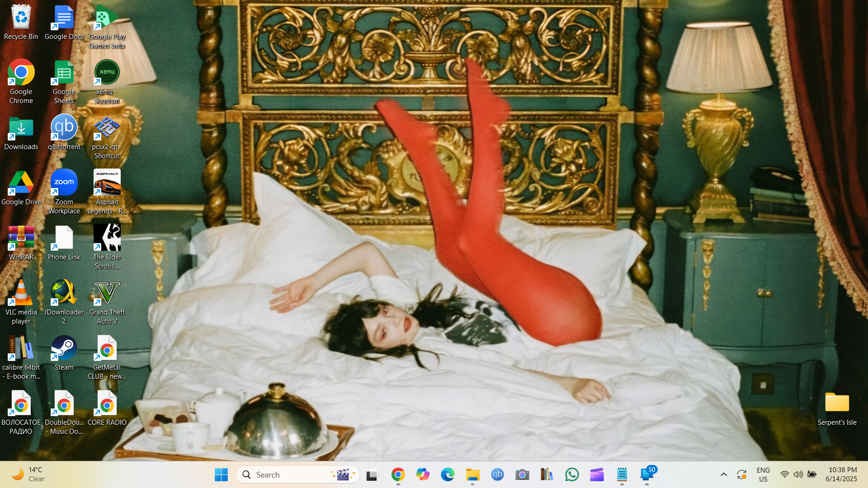
Task: Launch xemu shortcut on desktop
Action: (107, 82)
